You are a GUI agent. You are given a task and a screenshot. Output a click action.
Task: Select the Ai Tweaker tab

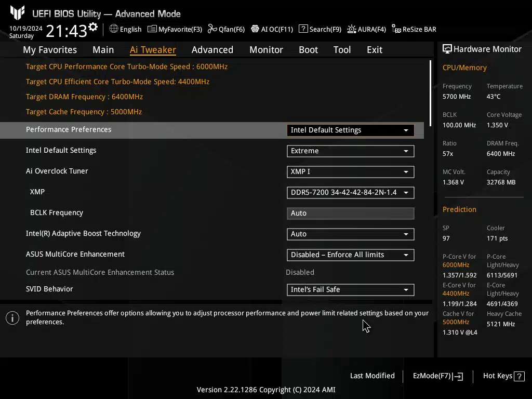tap(153, 50)
